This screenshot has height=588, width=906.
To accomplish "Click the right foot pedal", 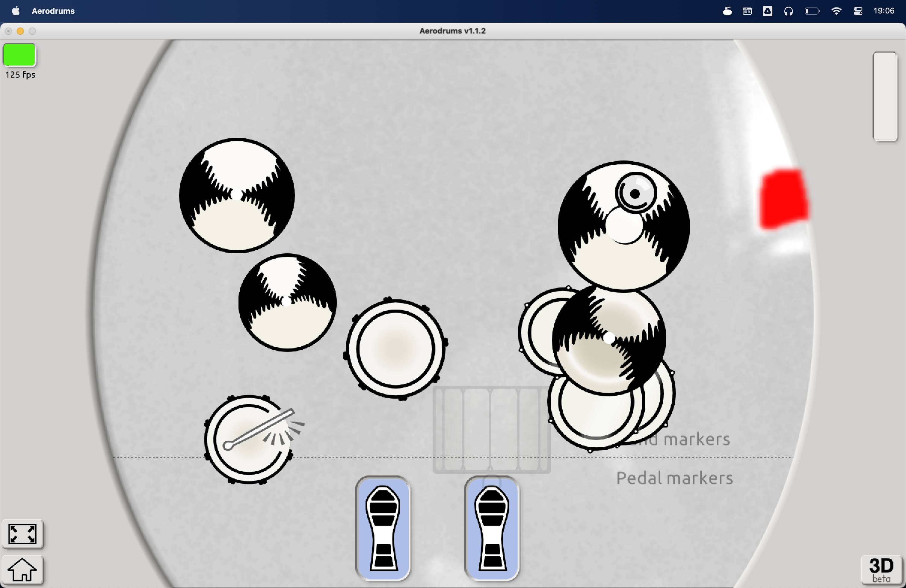I will point(492,528).
